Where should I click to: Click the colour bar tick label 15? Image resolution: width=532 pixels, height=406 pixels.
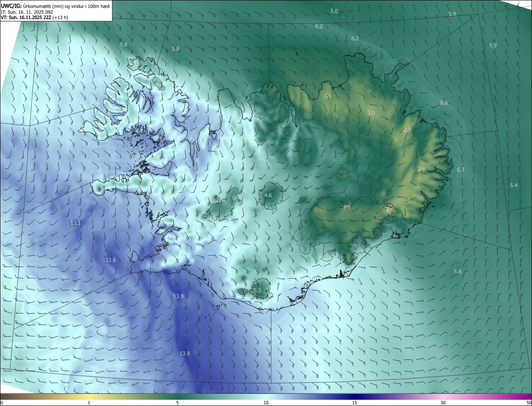[355, 403]
